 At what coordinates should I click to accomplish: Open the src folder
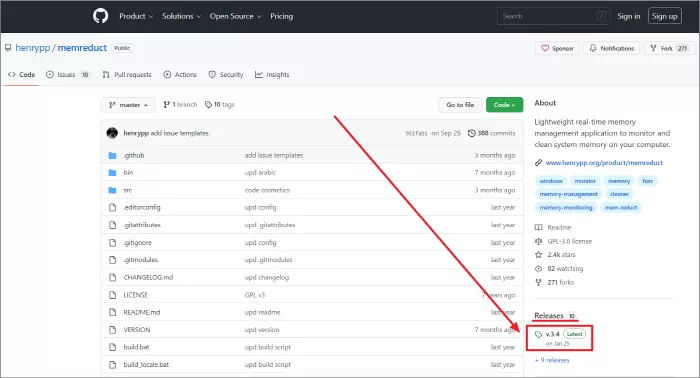pos(128,190)
